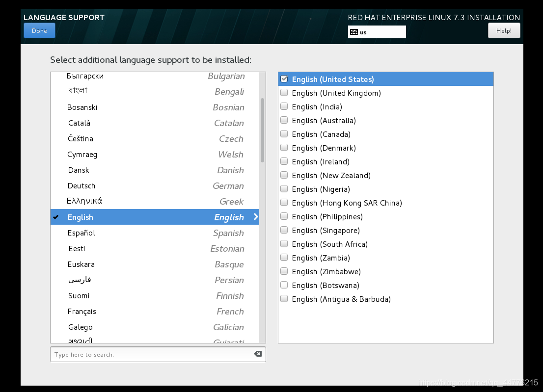Check English (Hong Kong SAR China) checkbox
Screen dimensions: 543x392
pyautogui.click(x=284, y=203)
